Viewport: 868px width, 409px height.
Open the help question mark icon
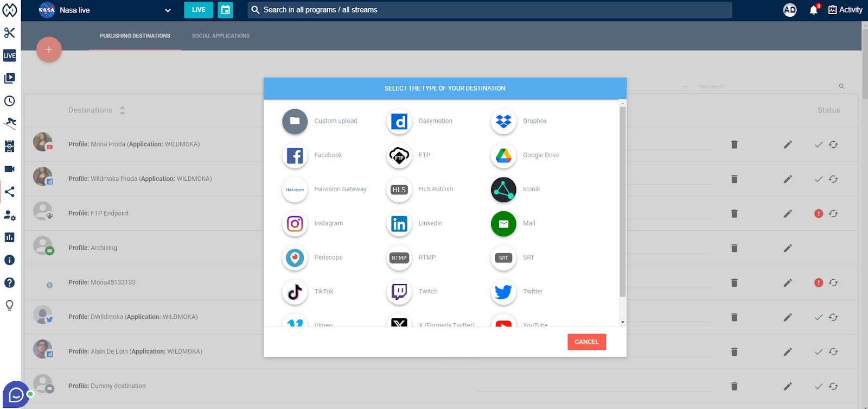pyautogui.click(x=9, y=282)
